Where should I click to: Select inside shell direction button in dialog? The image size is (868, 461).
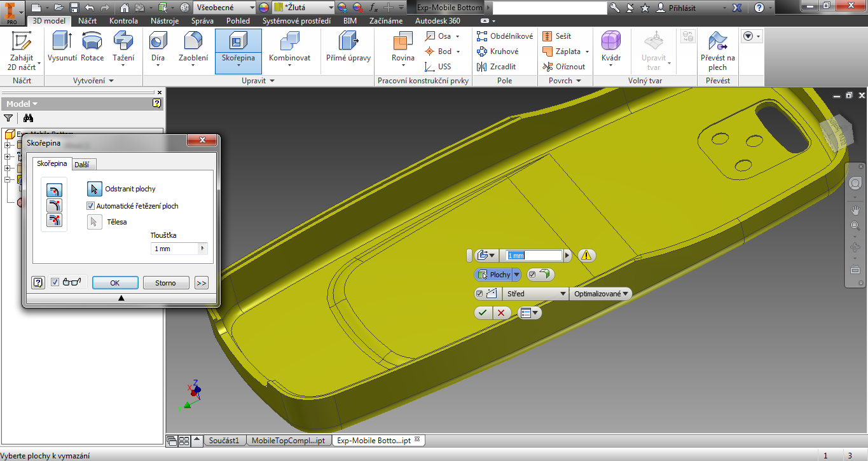tap(54, 189)
